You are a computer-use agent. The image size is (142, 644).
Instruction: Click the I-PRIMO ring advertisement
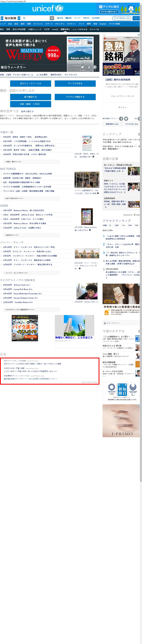coord(121,421)
